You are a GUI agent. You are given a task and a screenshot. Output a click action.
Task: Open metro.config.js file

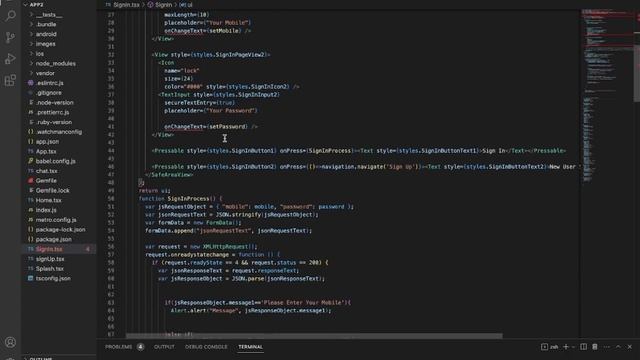(56, 220)
